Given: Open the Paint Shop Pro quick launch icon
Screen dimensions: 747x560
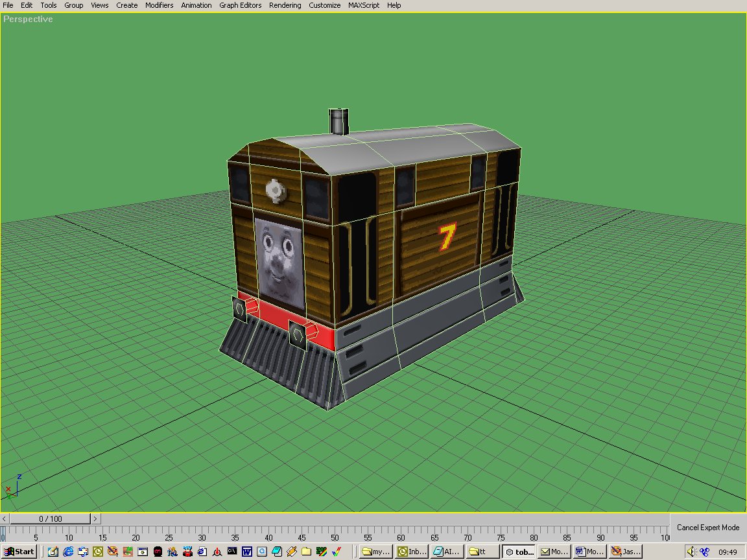Looking at the screenshot, I should [113, 552].
